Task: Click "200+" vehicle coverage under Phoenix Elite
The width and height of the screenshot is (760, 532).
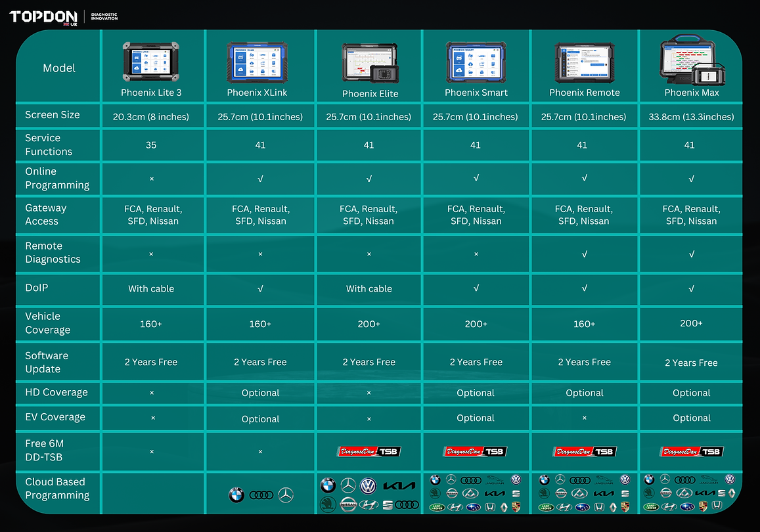Action: tap(369, 324)
